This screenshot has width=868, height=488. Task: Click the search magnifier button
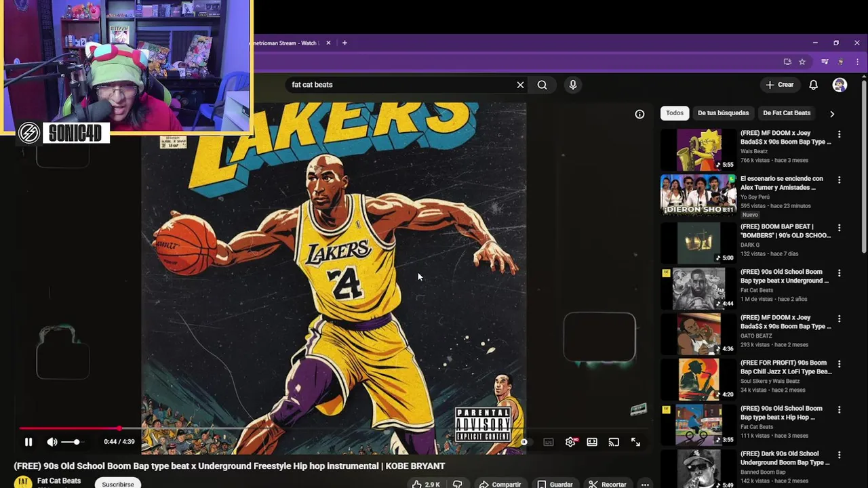pos(542,85)
